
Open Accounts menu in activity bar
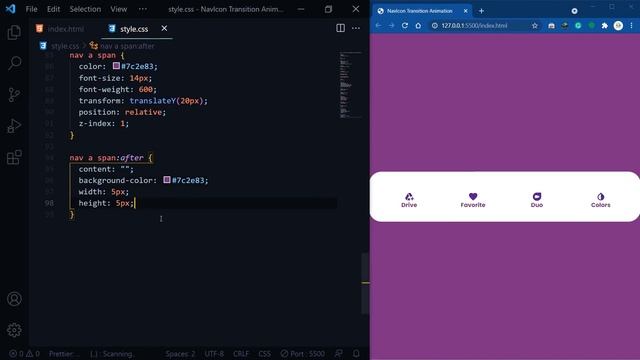pos(14,299)
